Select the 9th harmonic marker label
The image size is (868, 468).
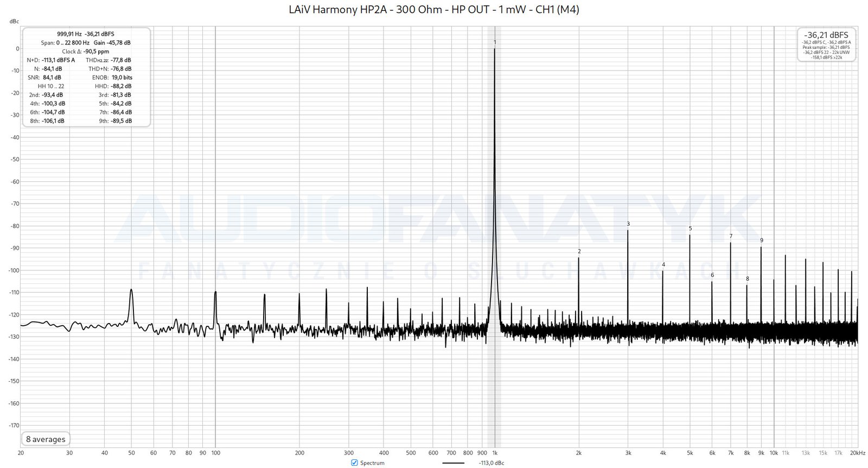point(761,241)
